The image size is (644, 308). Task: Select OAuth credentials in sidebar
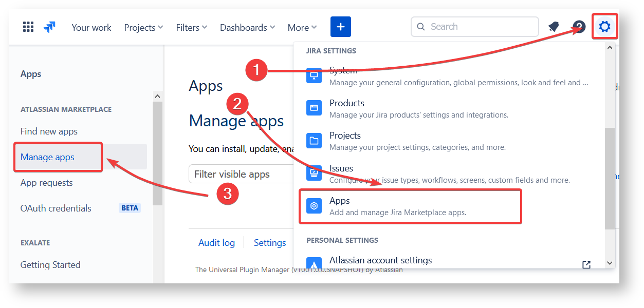56,208
